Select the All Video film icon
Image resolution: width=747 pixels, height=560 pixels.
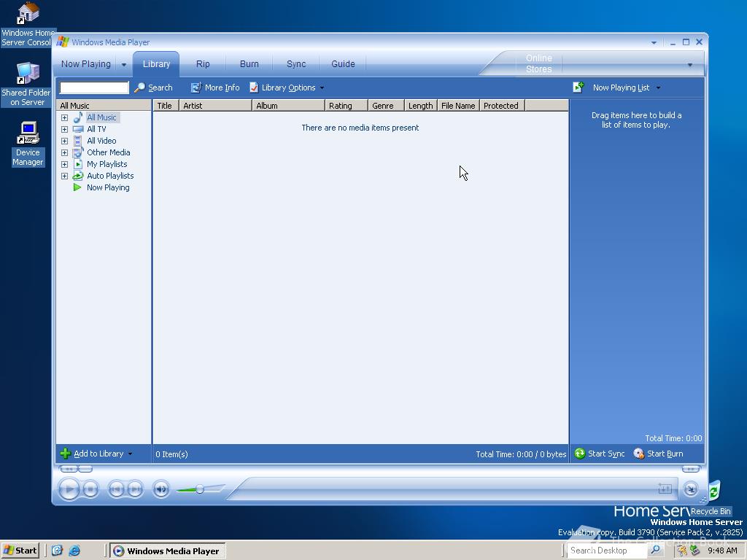tap(77, 141)
